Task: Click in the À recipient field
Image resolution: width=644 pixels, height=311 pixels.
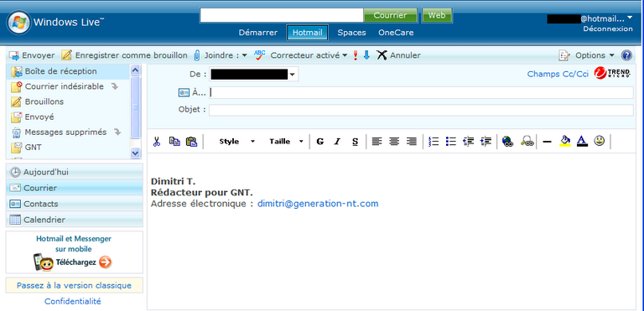Action: pyautogui.click(x=421, y=93)
